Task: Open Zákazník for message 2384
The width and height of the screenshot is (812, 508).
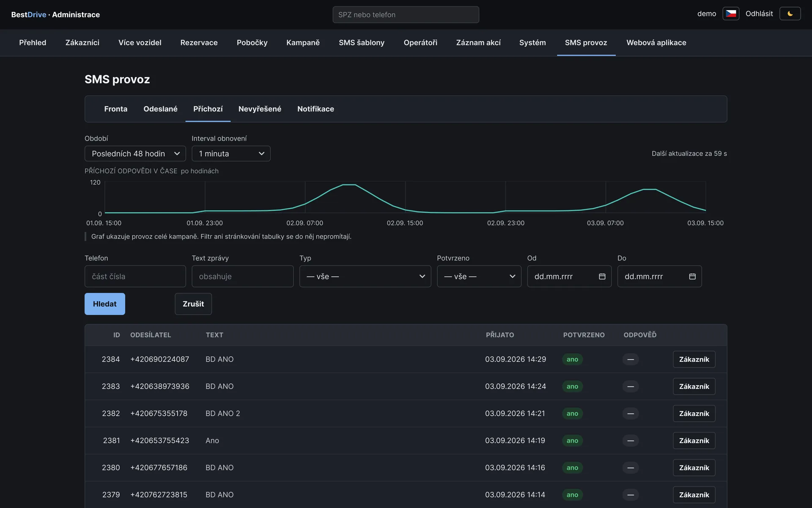Action: coord(694,359)
